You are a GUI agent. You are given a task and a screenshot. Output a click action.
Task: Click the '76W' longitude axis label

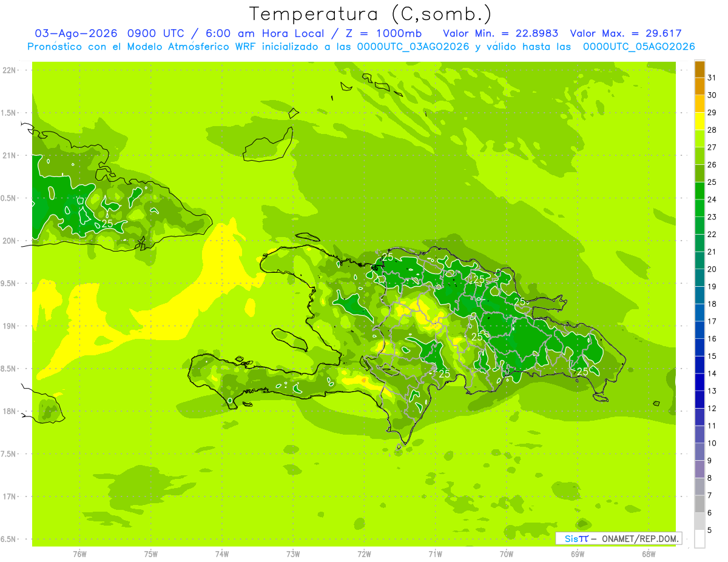pyautogui.click(x=79, y=554)
